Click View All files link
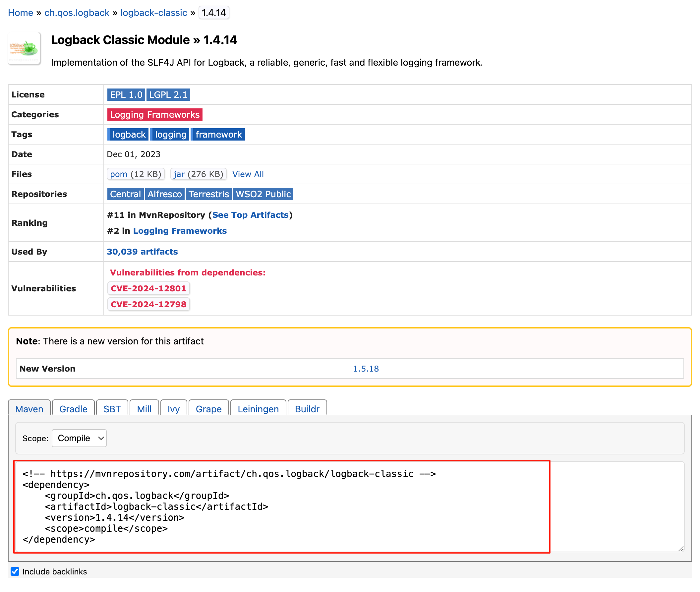 point(248,174)
